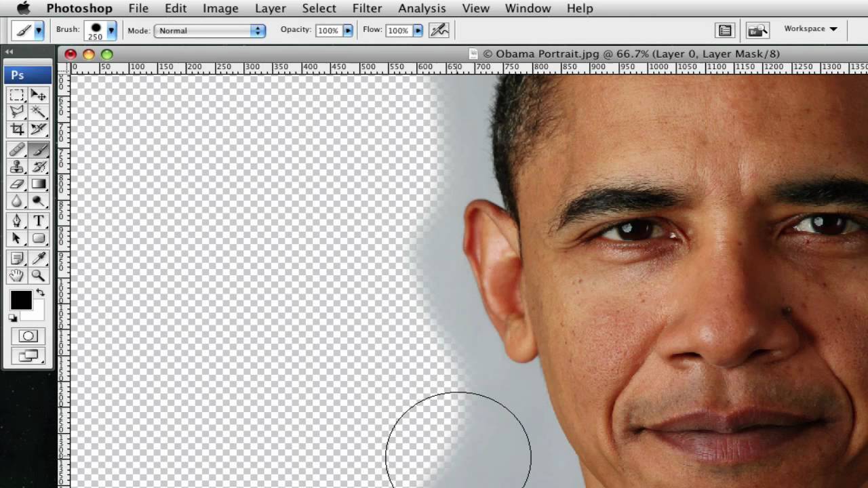Change the screen mode button
The image size is (868, 488).
[28, 355]
